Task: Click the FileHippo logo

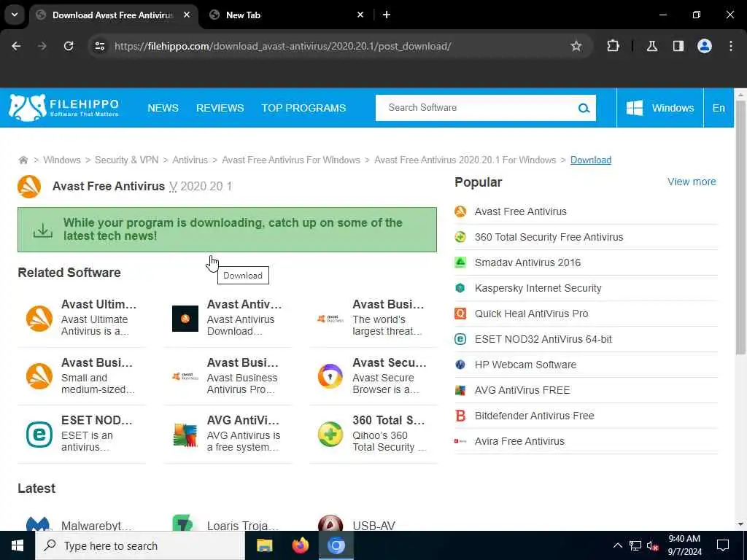Action: 64,108
